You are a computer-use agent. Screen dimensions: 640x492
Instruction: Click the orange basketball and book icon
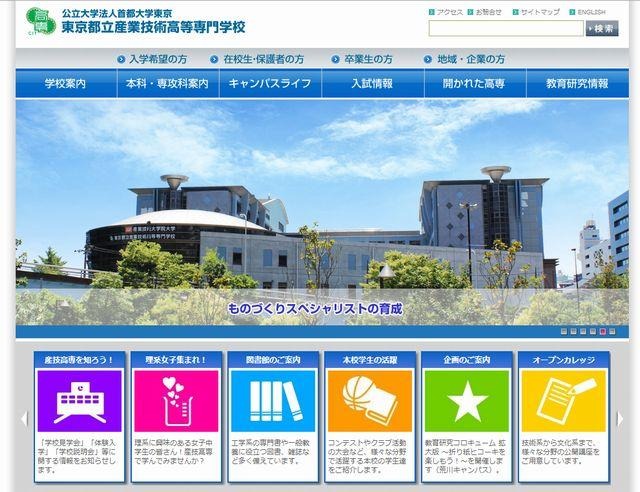pos(370,401)
